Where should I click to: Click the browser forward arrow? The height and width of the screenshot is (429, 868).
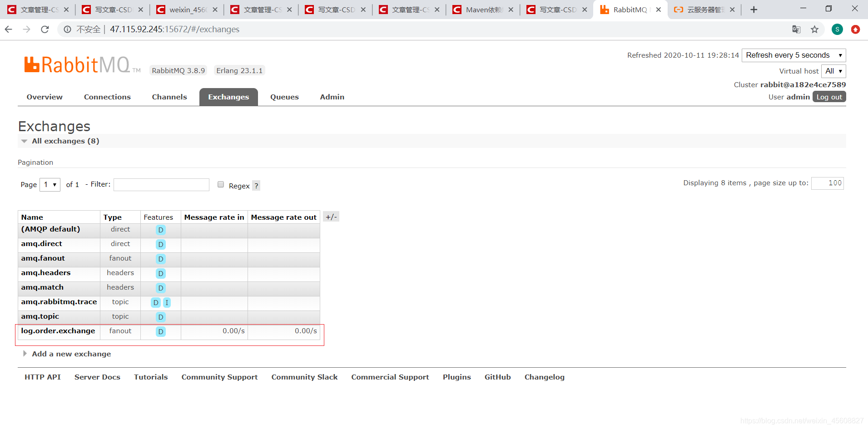coord(27,30)
